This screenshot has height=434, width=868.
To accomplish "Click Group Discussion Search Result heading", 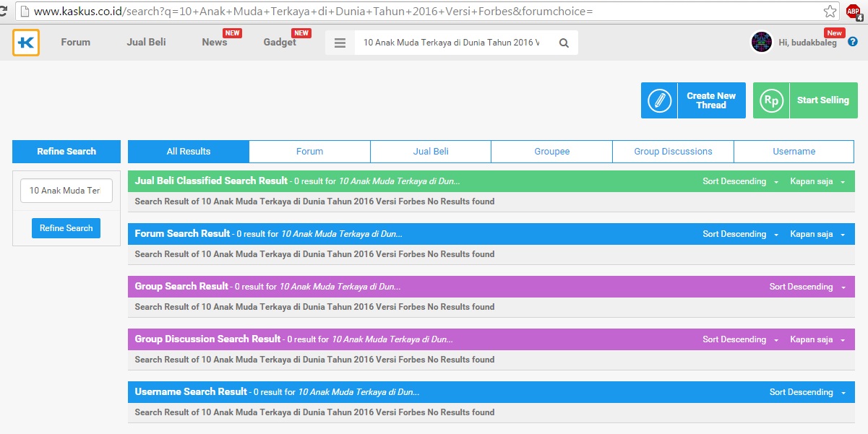I will point(207,339).
